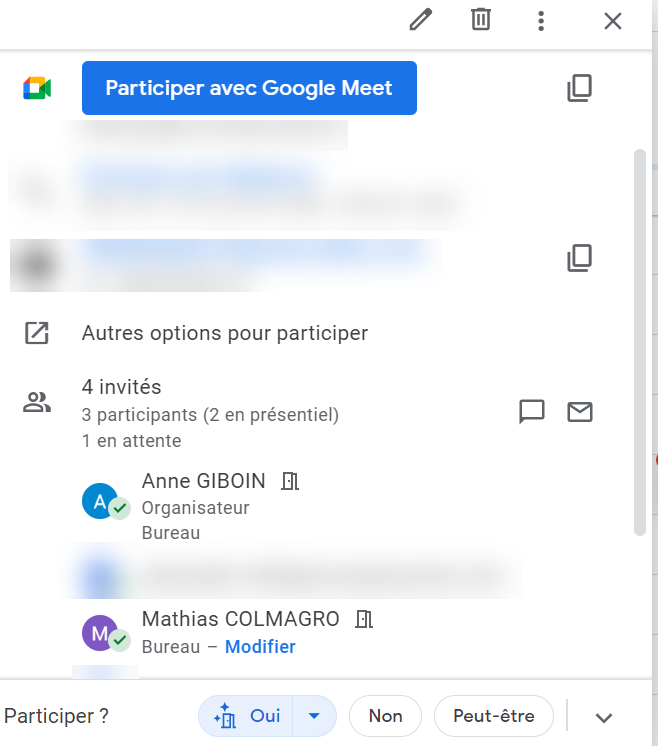Click the external link icon for other options
Screen dimensions: 658x746
[37, 333]
